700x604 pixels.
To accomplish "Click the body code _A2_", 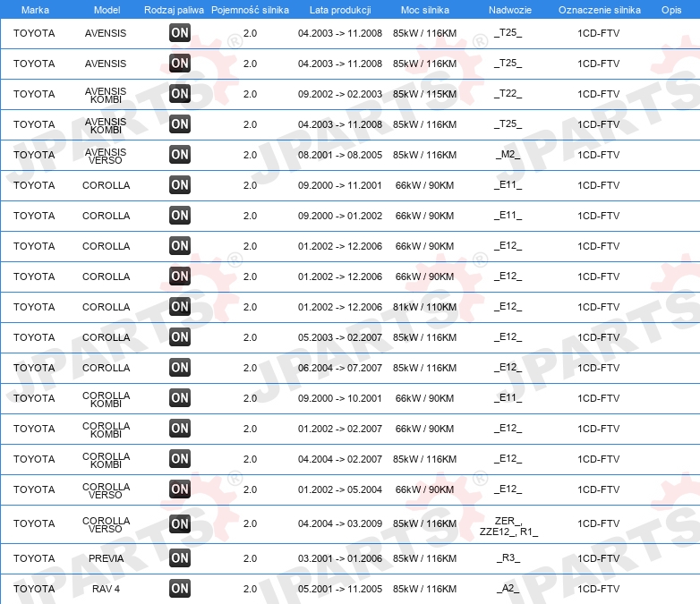I will coord(508,588).
